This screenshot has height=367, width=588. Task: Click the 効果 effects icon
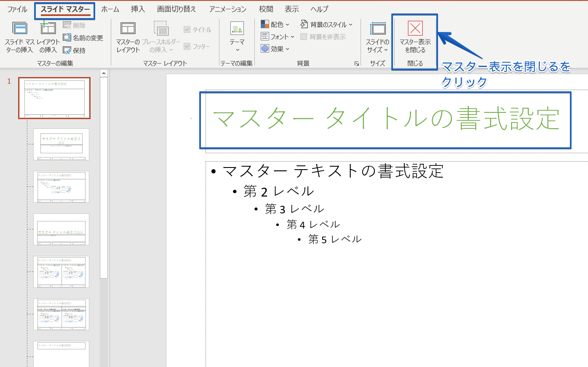(x=265, y=49)
